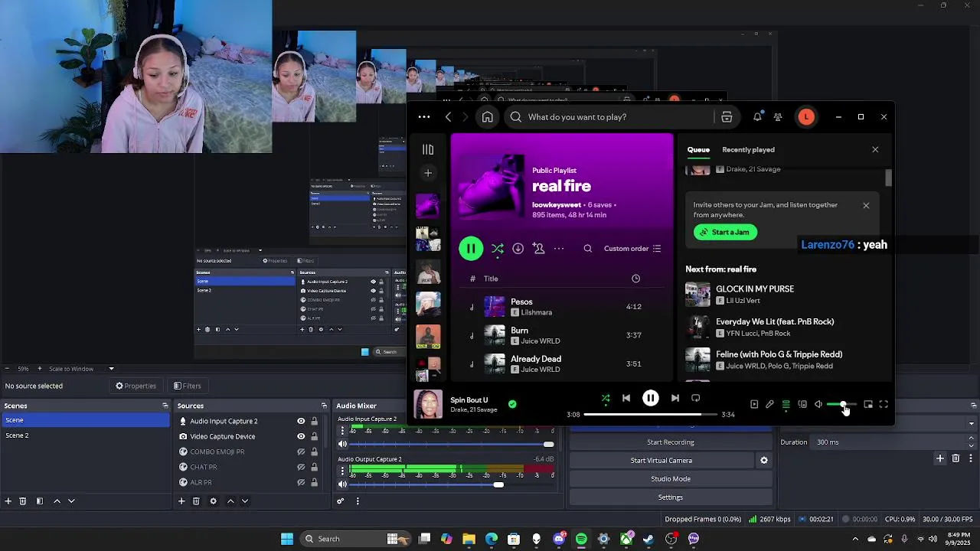Open OBS preview scale dropdown arrow
This screenshot has height=551, width=980.
[111, 369]
